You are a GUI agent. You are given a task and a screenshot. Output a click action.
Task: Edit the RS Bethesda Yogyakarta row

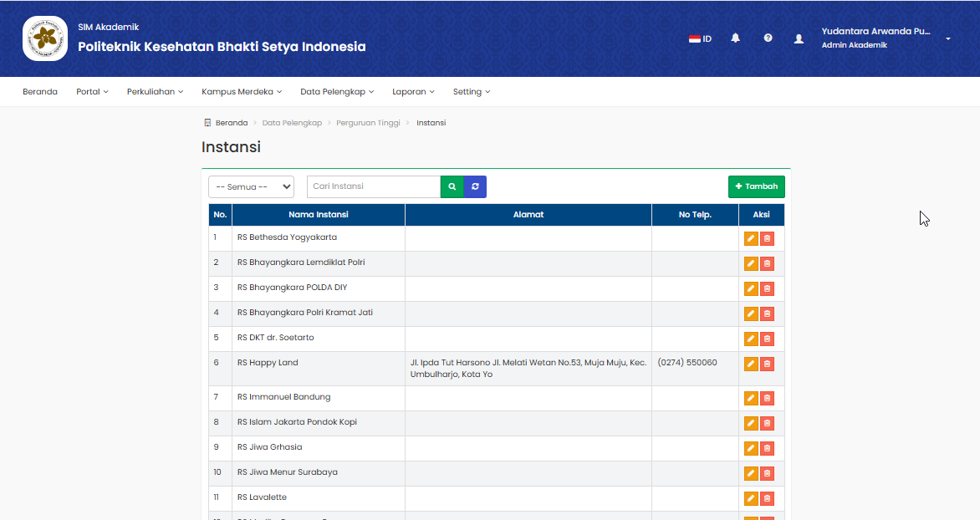[x=751, y=239]
